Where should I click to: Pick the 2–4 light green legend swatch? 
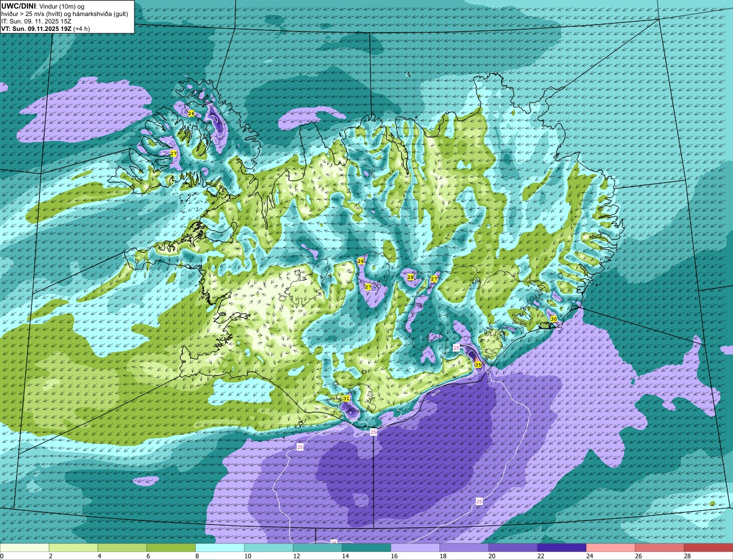click(x=73, y=547)
